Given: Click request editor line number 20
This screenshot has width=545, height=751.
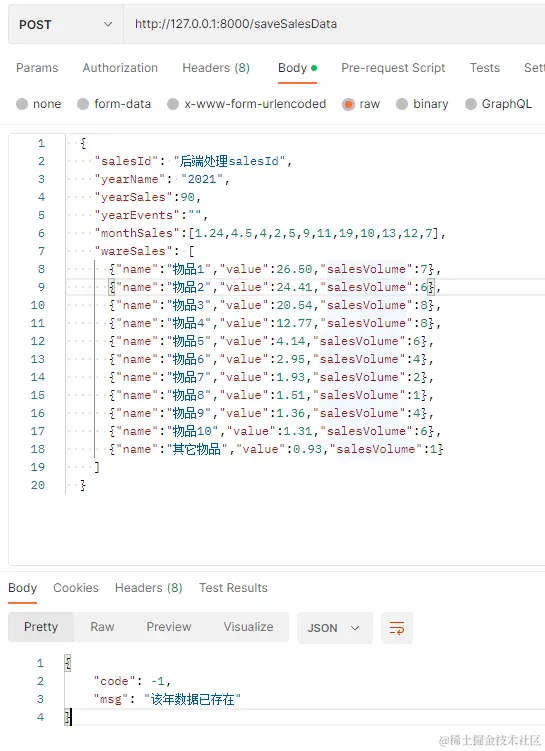Looking at the screenshot, I should point(38,485).
